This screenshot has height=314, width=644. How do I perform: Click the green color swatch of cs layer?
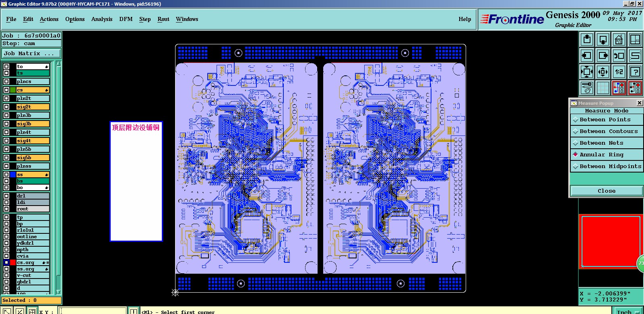[x=13, y=90]
